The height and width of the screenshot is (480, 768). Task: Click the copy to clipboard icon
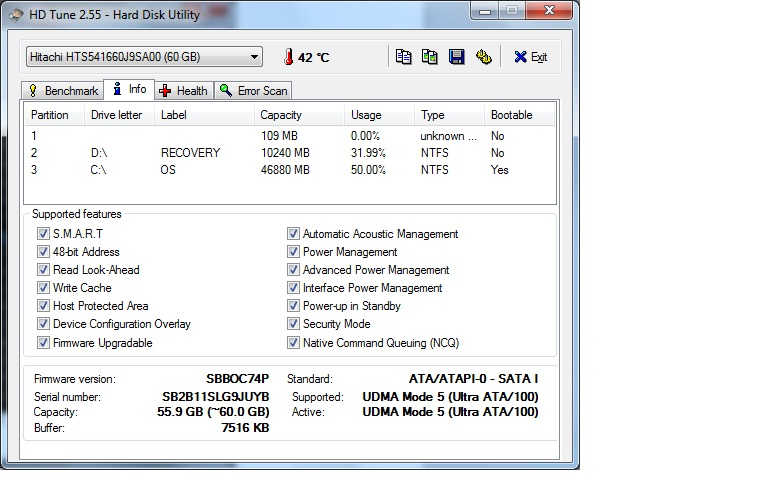[x=404, y=57]
